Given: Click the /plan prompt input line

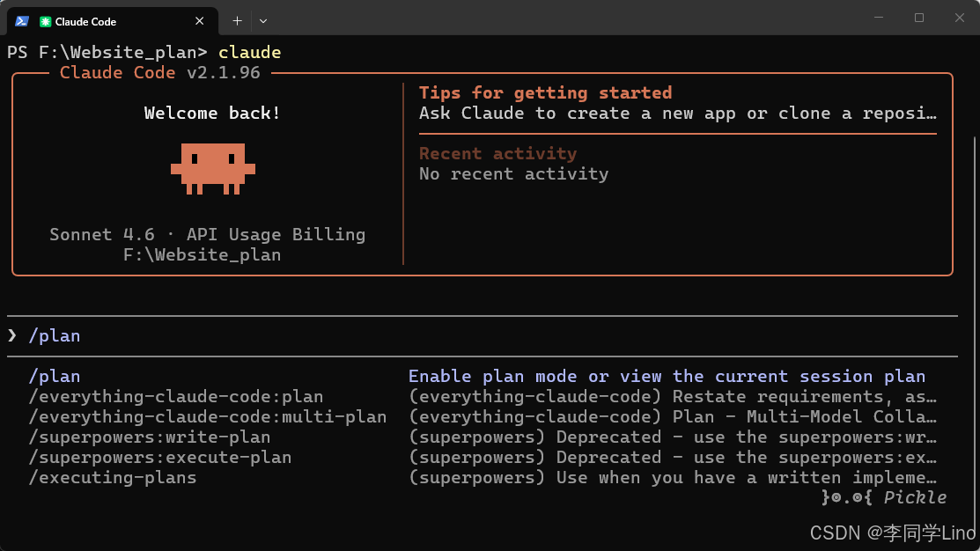Looking at the screenshot, I should coord(482,336).
